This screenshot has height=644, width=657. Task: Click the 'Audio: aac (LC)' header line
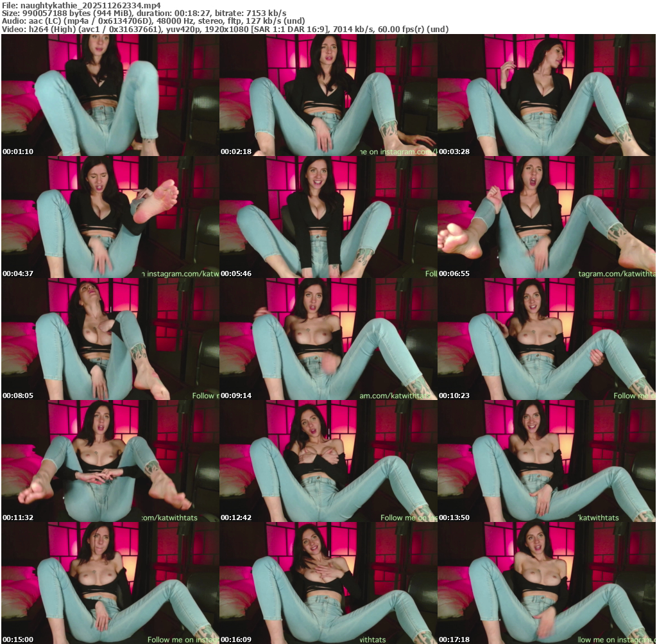tap(153, 21)
